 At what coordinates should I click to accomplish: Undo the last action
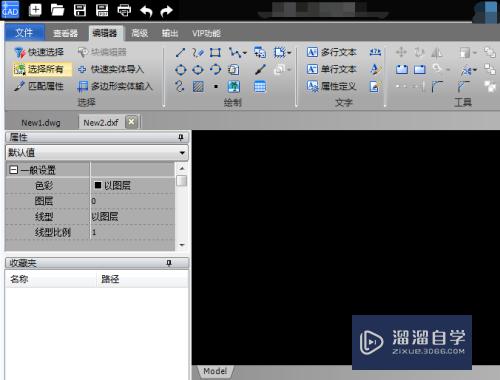146,11
